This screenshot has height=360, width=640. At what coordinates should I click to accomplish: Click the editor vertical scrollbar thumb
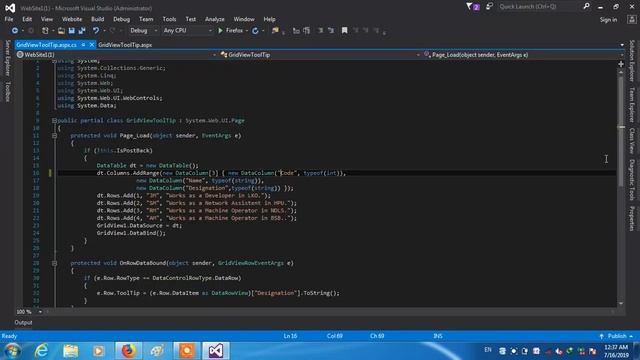621,130
